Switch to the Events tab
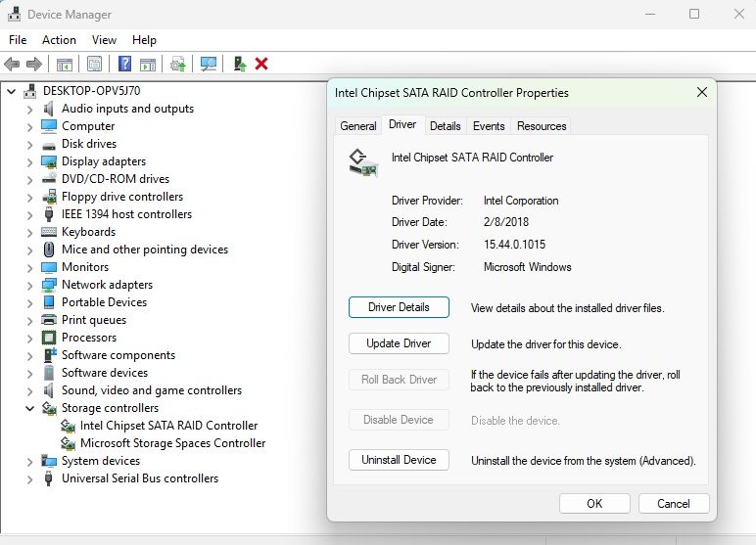This screenshot has height=545, width=756. pos(489,126)
